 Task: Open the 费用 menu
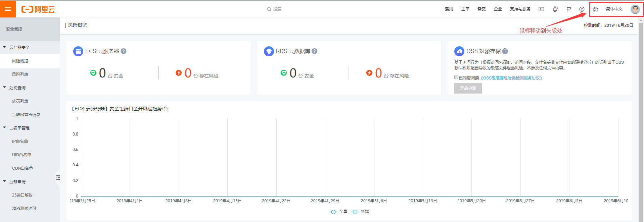coord(449,9)
